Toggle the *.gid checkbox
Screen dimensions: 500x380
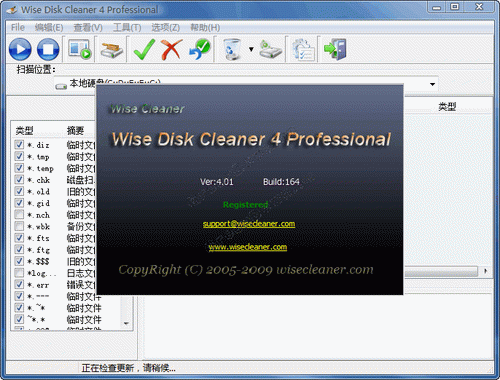pyautogui.click(x=19, y=203)
